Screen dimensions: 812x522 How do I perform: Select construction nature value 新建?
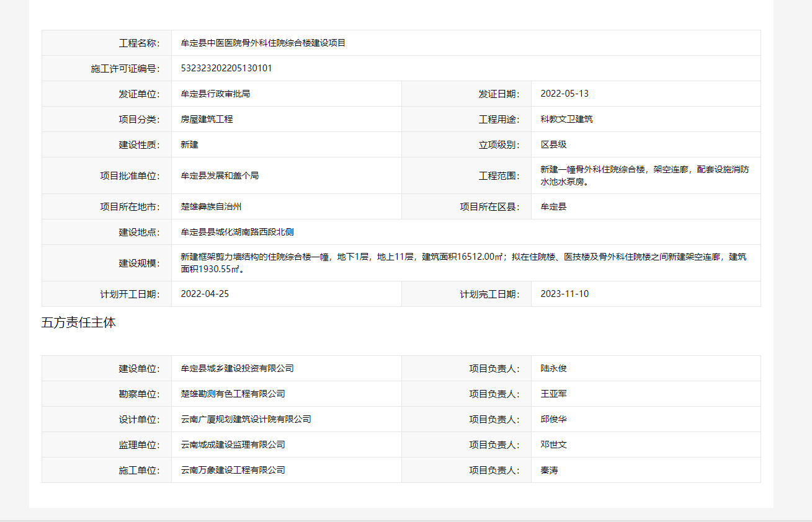point(189,144)
